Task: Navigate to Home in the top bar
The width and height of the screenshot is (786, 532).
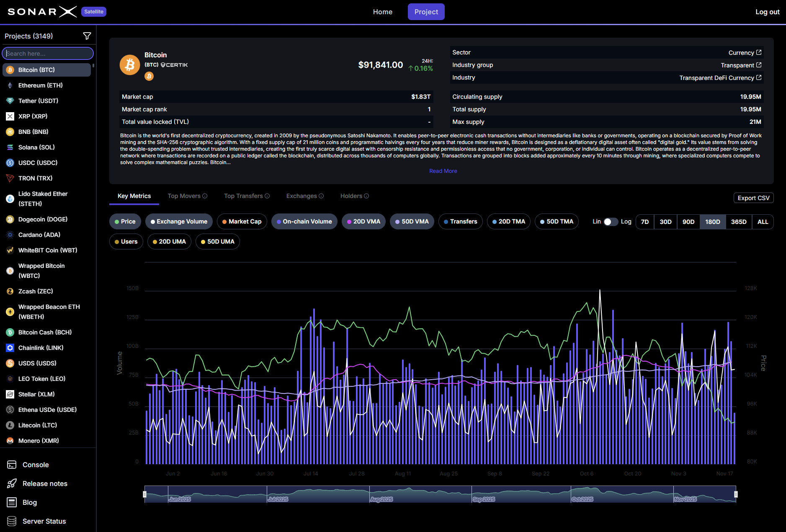Action: 382,12
